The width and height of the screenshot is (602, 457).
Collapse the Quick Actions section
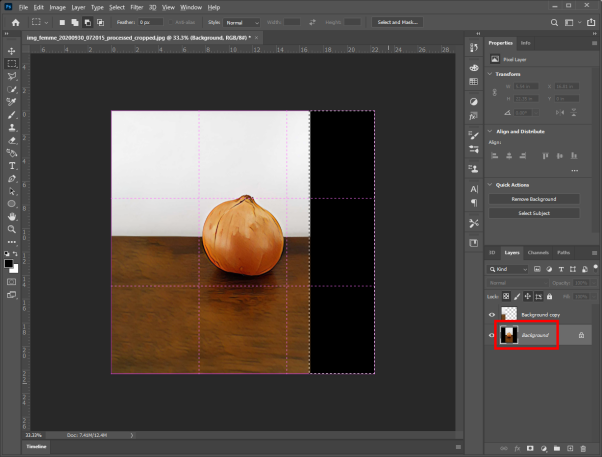point(490,185)
